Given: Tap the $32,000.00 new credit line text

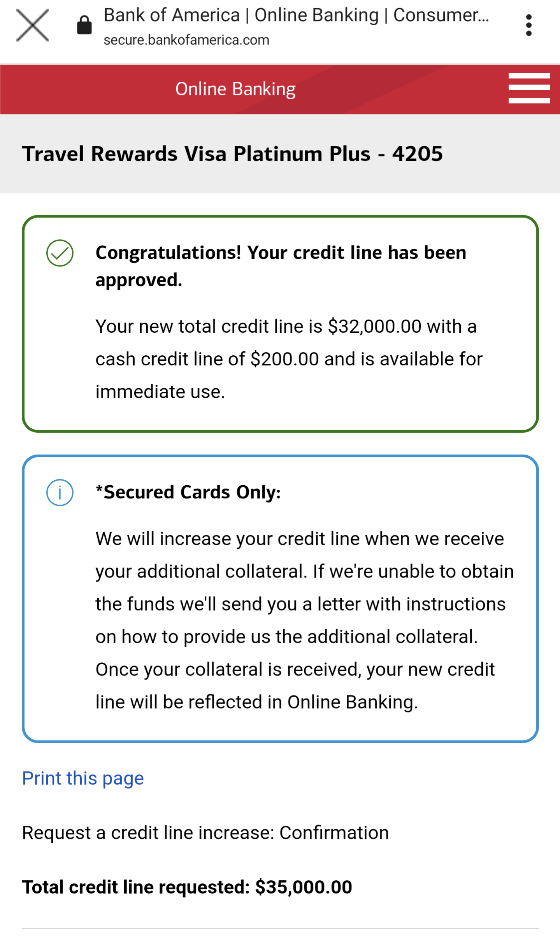Looking at the screenshot, I should (x=374, y=326).
